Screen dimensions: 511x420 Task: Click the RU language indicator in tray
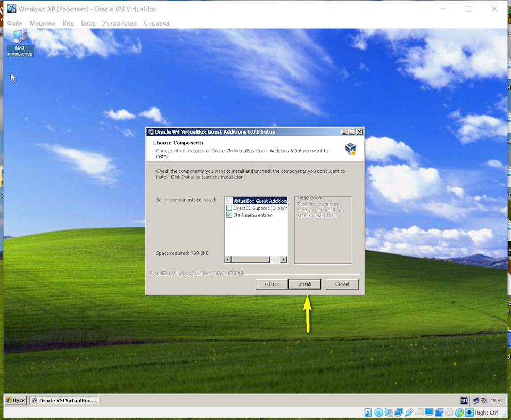[x=464, y=400]
